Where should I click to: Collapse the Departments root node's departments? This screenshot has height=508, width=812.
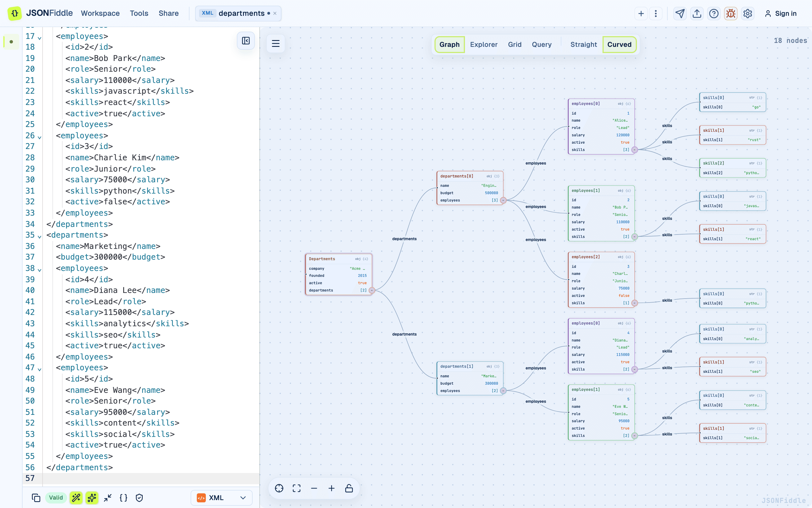371,290
